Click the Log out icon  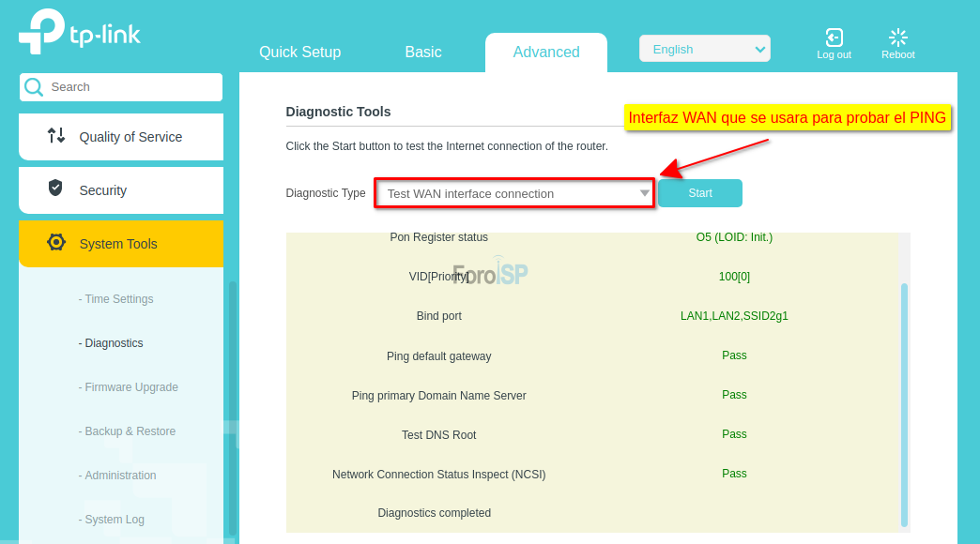point(834,38)
